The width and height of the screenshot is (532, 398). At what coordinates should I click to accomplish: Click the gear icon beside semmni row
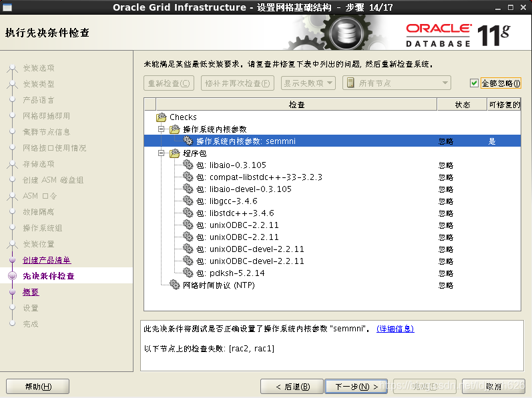tap(188, 141)
